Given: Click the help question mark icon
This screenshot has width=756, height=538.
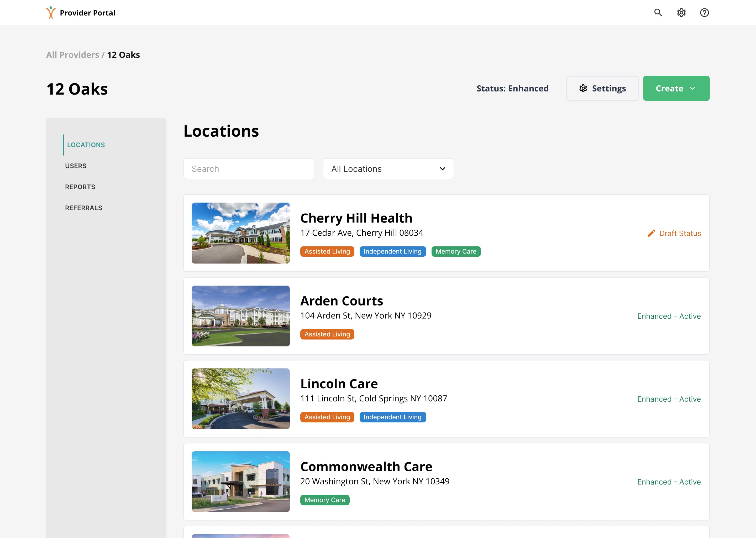Looking at the screenshot, I should point(704,13).
